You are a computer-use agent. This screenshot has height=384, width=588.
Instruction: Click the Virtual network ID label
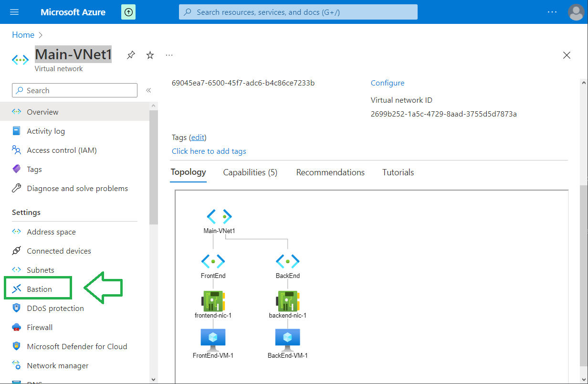tap(402, 100)
